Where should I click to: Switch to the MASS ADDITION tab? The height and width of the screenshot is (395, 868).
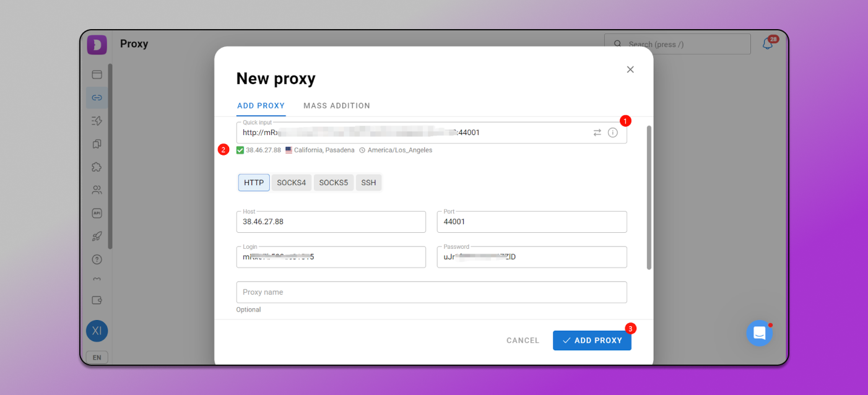click(x=336, y=105)
